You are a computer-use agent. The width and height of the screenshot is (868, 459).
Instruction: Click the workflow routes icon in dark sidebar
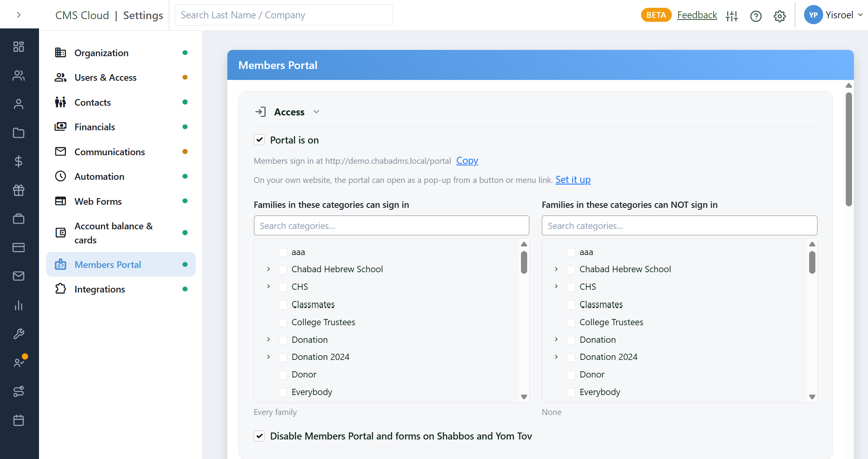pos(19,391)
